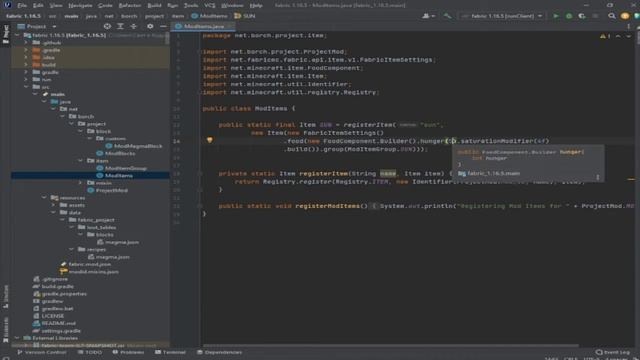
Task: Click the editor horizontal scrollbar
Action: 391,346
